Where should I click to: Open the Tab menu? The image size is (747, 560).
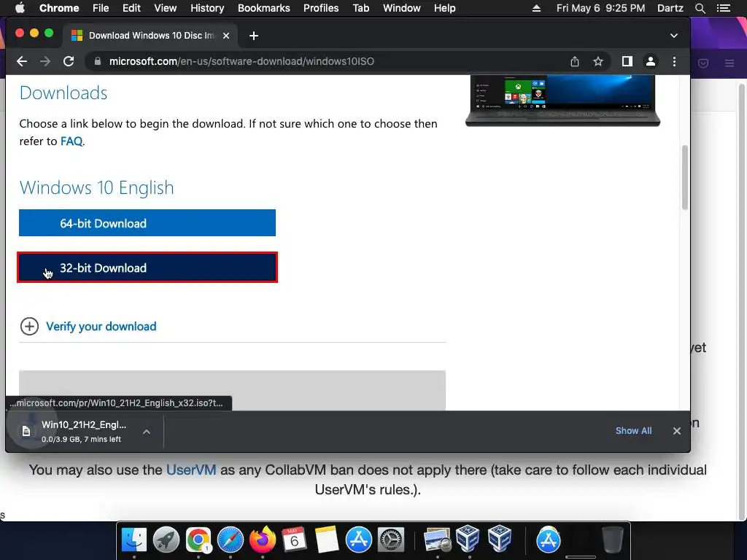tap(361, 8)
